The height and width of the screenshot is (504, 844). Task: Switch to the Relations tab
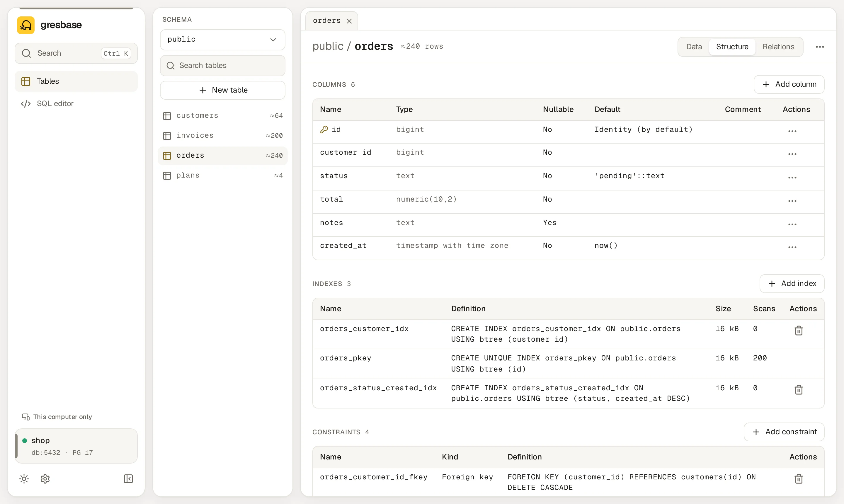pyautogui.click(x=778, y=47)
